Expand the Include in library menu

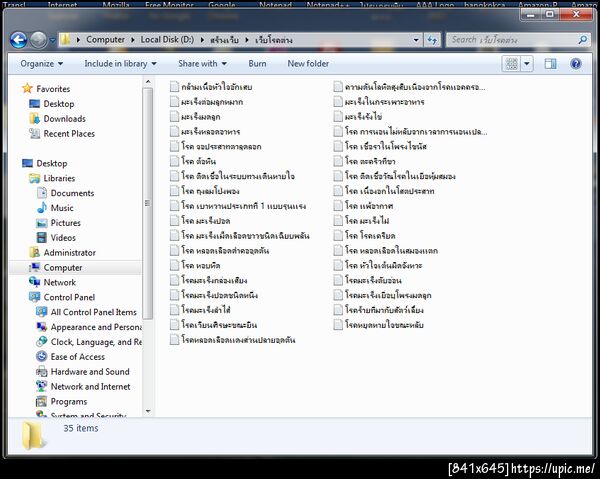120,64
